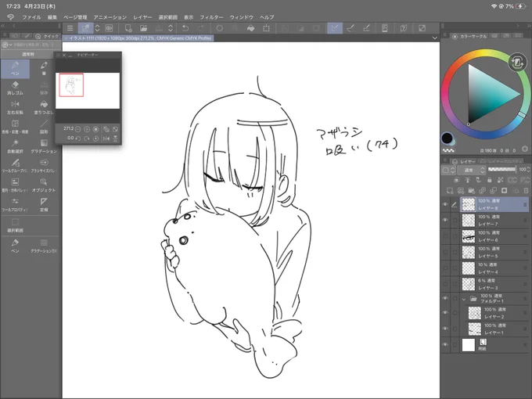Click the new canvas icon in command bar

[128, 28]
